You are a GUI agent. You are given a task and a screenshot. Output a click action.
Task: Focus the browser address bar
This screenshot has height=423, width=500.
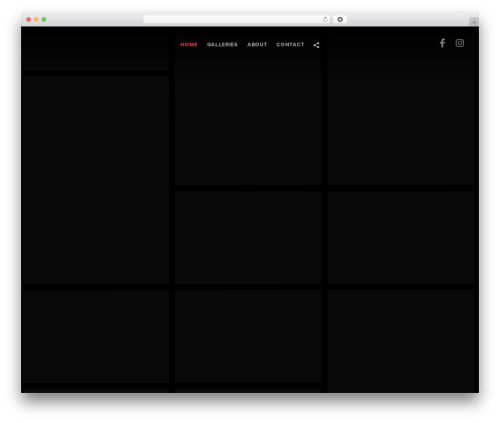(x=237, y=20)
